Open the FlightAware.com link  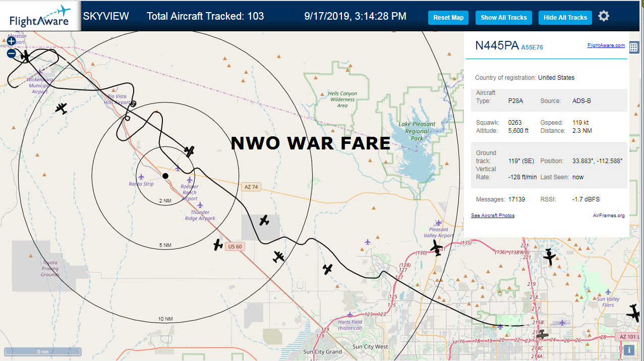tap(606, 45)
